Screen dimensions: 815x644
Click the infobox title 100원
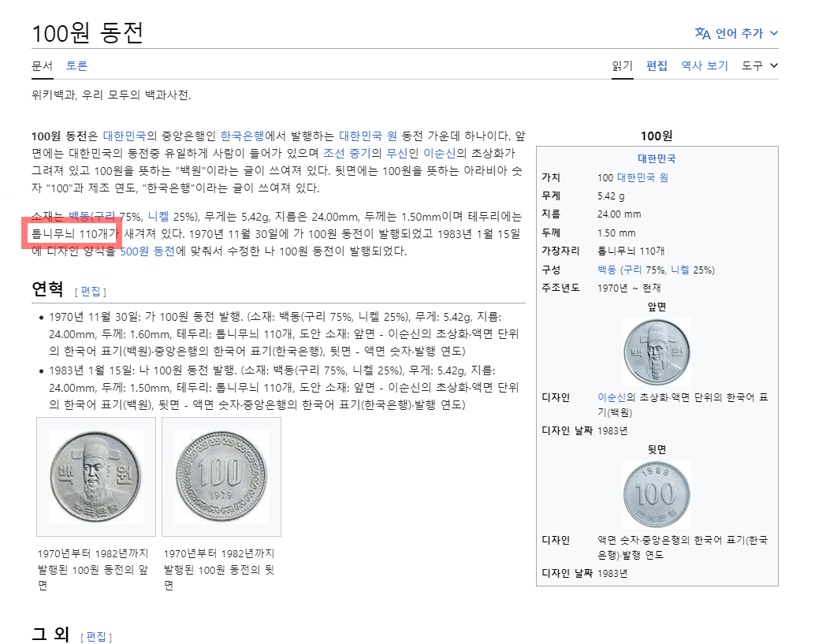657,136
